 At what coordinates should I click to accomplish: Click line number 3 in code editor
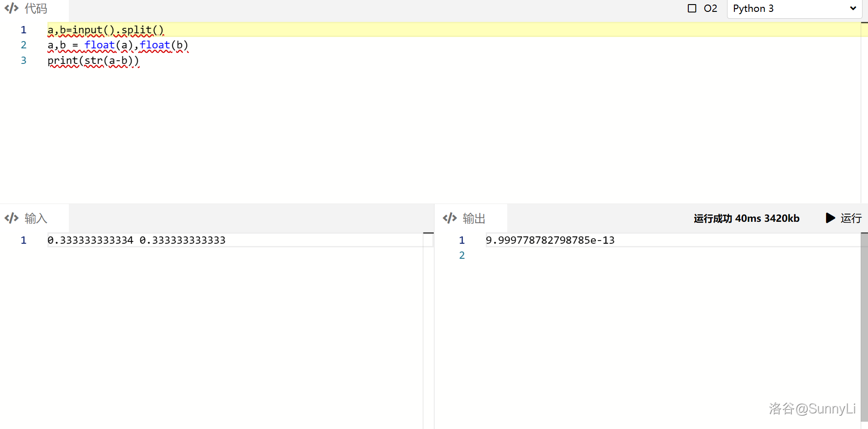[24, 61]
